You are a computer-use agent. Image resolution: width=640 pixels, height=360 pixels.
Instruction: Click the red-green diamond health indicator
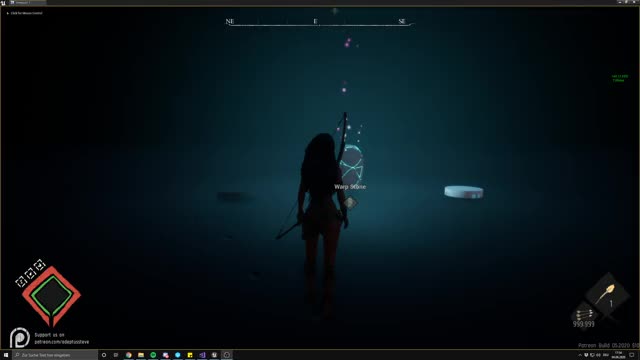pyautogui.click(x=51, y=296)
